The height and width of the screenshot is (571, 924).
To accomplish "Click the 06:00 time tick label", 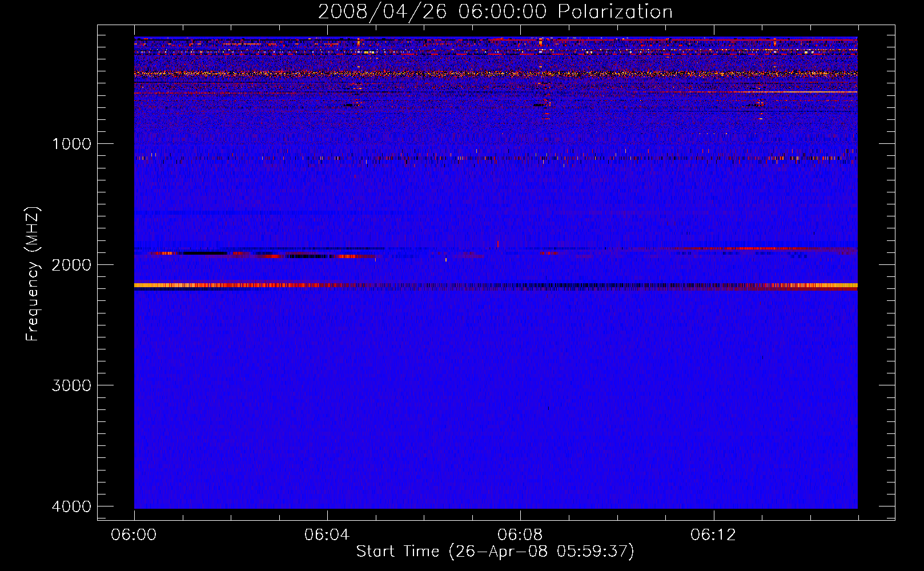I will pos(134,535).
